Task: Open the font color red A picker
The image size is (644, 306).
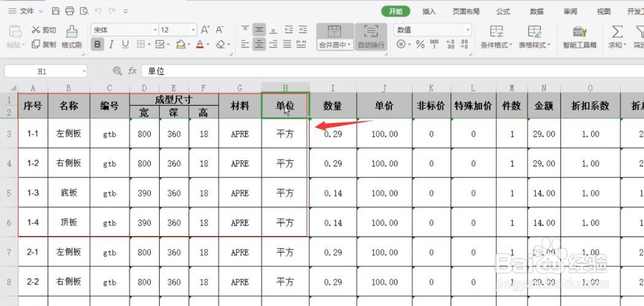Action: point(200,44)
